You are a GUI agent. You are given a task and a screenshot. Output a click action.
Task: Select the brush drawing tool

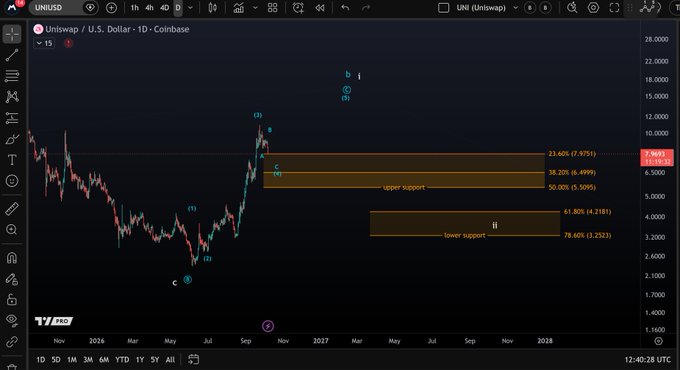[x=12, y=139]
